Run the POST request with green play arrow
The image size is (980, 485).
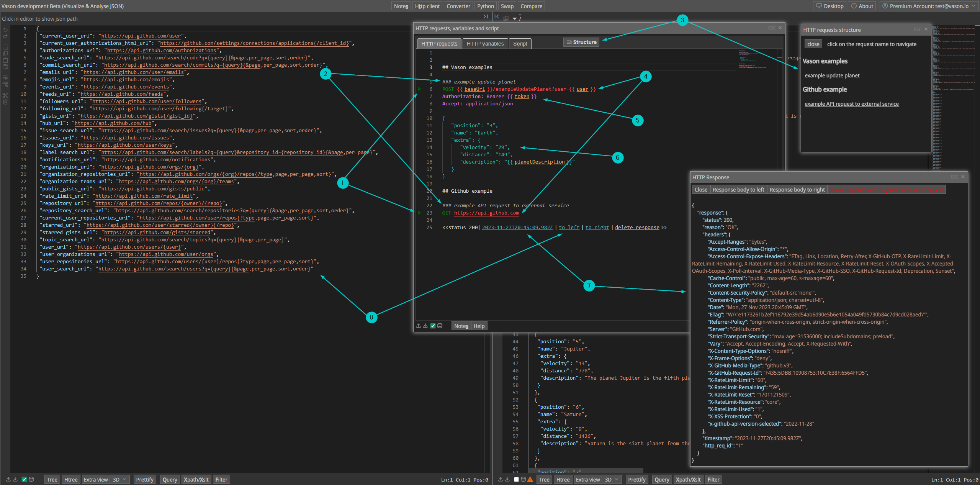pyautogui.click(x=420, y=89)
